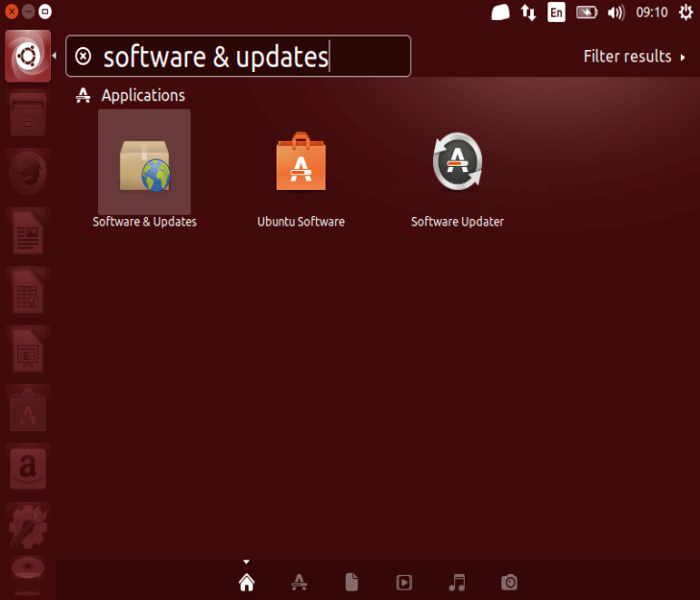Switch to the Videos lens
This screenshot has height=600, width=700.
coord(404,582)
